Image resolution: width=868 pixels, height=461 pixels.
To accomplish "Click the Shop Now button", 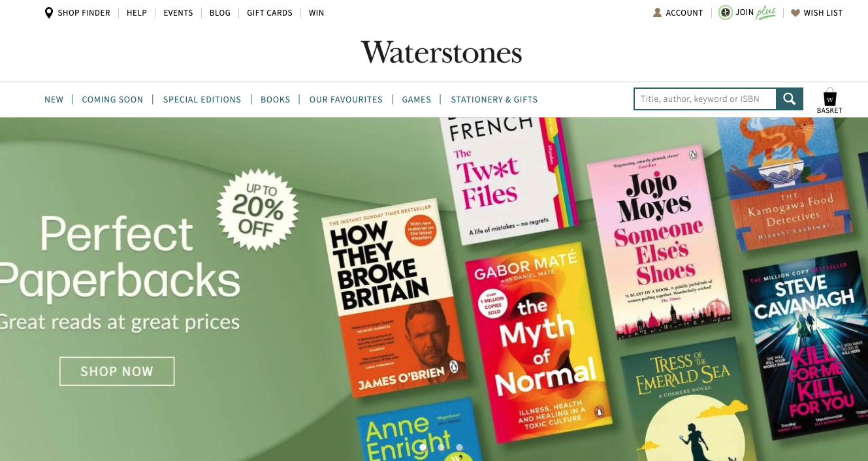I will 117,371.
